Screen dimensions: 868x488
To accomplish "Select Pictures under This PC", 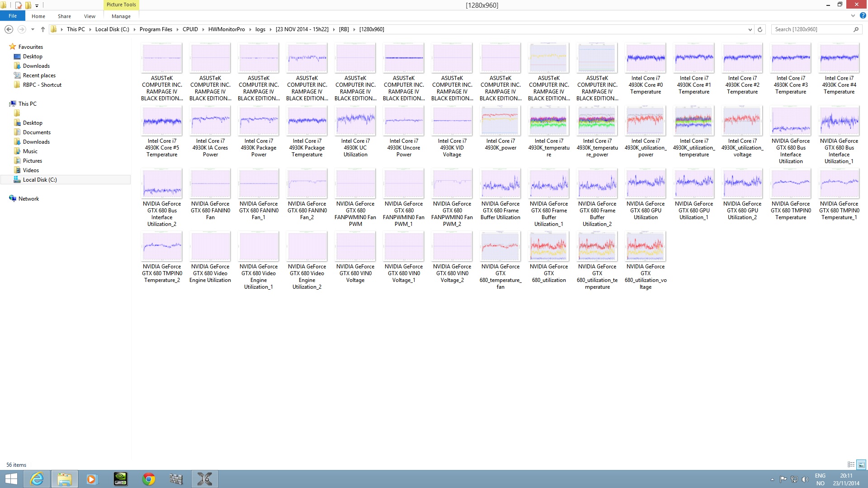I will [32, 161].
